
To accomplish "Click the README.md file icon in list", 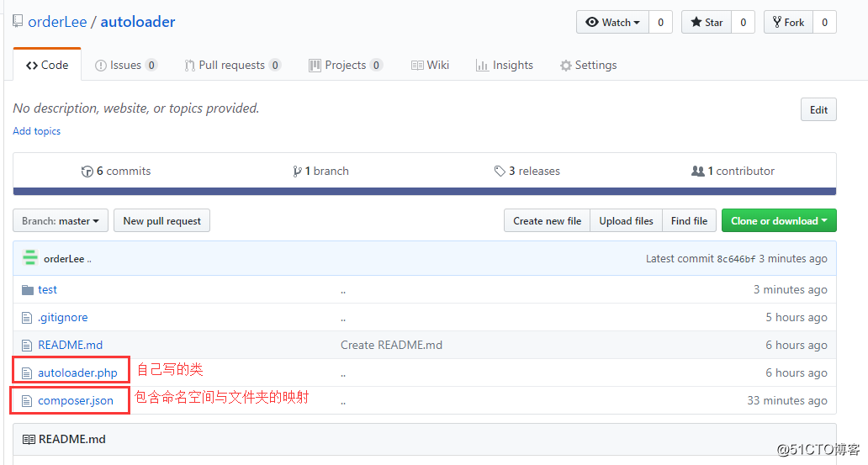I will 27,346.
